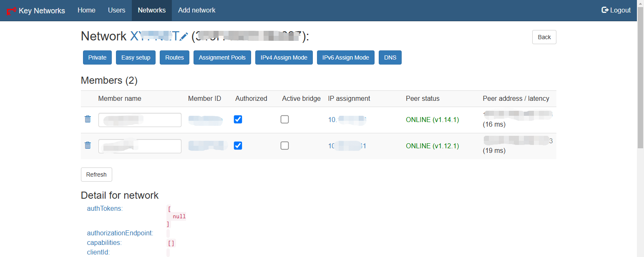Select the Networks nav tab
The height and width of the screenshot is (257, 644).
152,10
